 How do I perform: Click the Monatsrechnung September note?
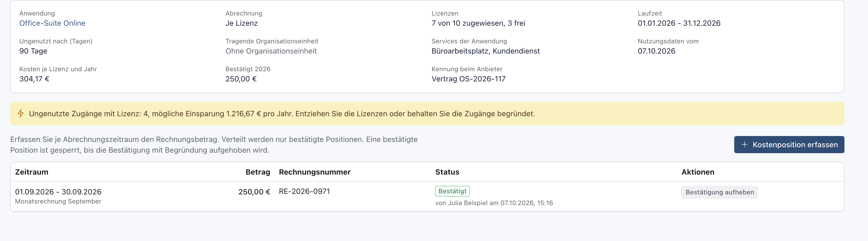pos(58,201)
